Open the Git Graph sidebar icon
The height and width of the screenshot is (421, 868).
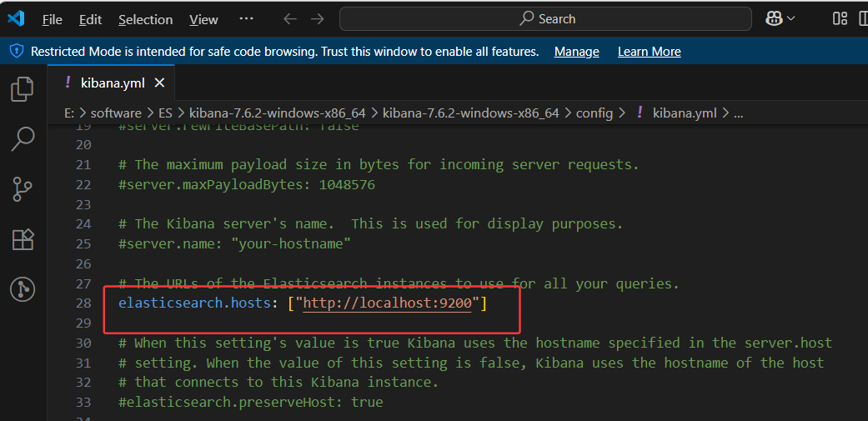[x=23, y=289]
